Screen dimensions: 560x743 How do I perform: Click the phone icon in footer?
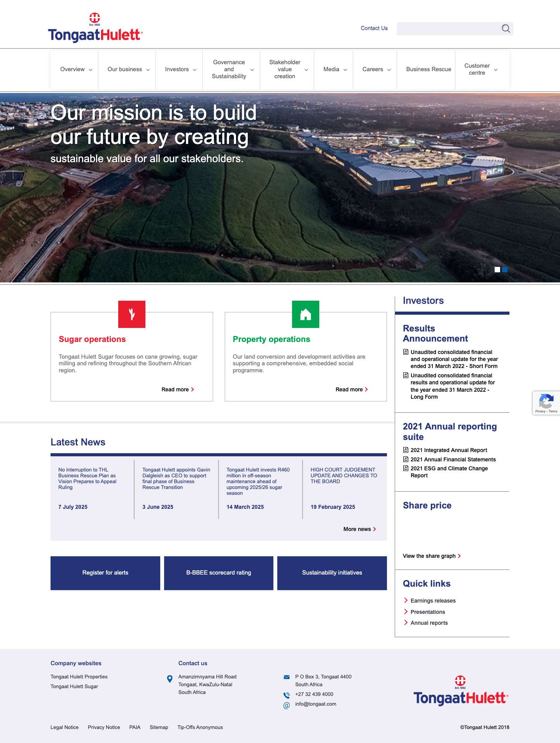pos(287,695)
